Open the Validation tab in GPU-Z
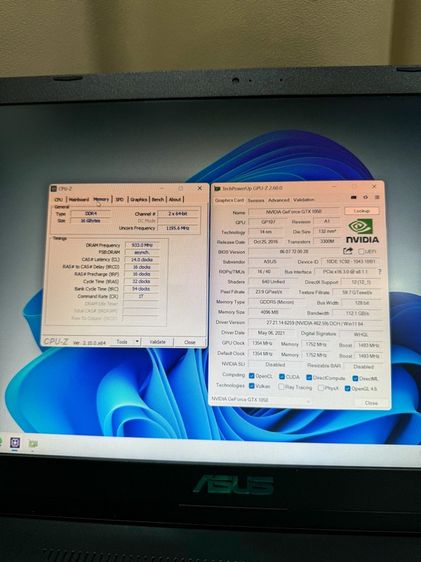The height and width of the screenshot is (562, 421). tap(303, 200)
